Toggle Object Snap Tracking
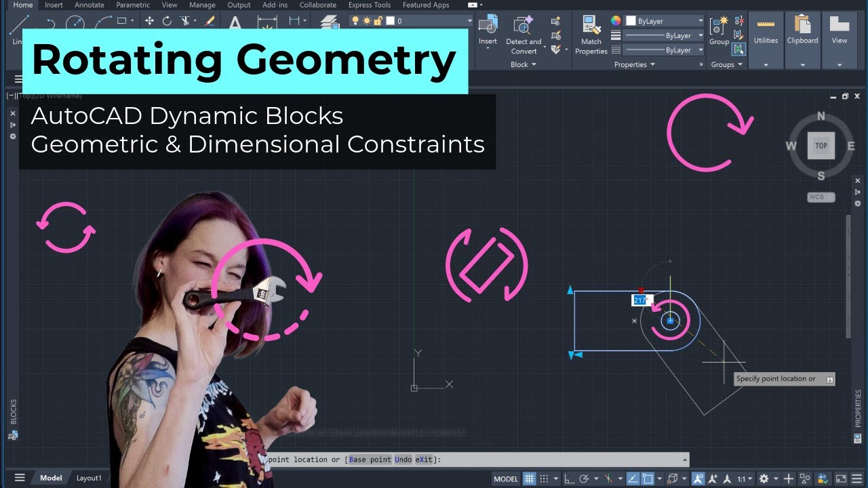Screen dimensions: 868x488 click(632, 479)
